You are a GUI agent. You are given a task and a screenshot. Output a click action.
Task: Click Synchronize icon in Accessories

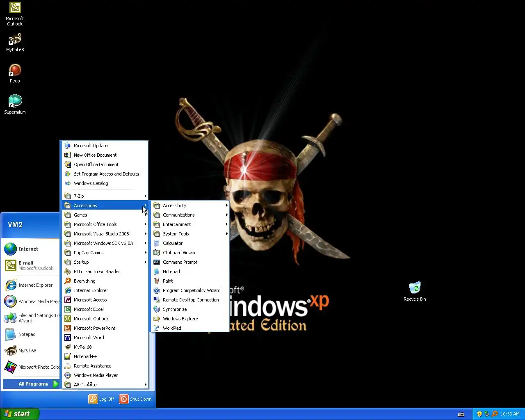click(x=157, y=309)
